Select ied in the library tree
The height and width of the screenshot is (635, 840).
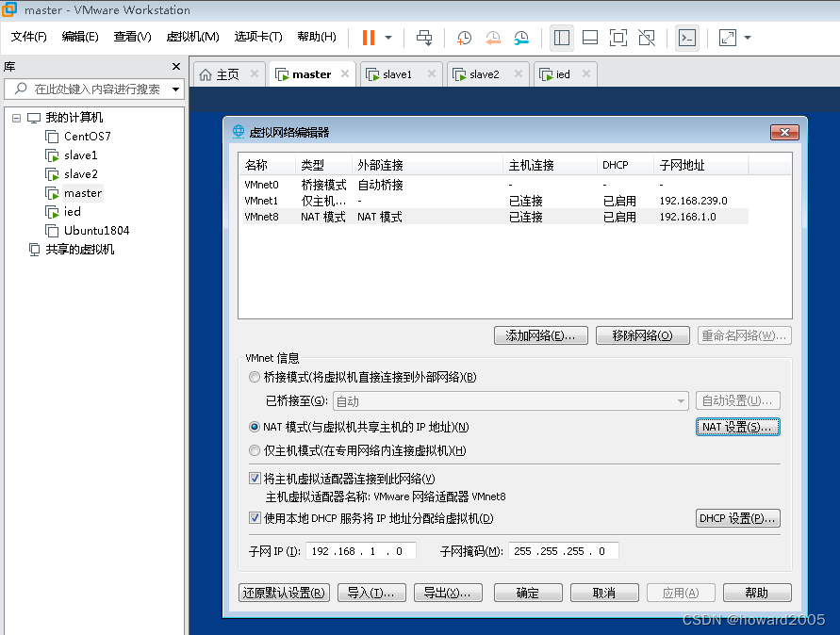[x=73, y=211]
